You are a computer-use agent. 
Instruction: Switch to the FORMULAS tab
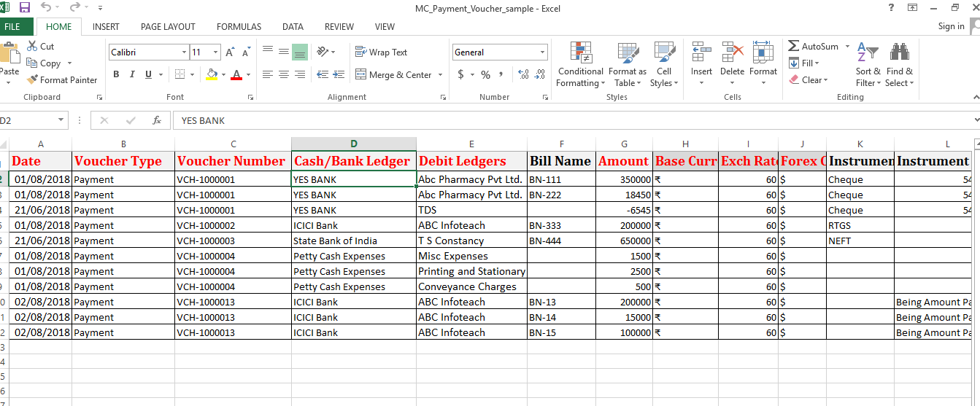(239, 26)
